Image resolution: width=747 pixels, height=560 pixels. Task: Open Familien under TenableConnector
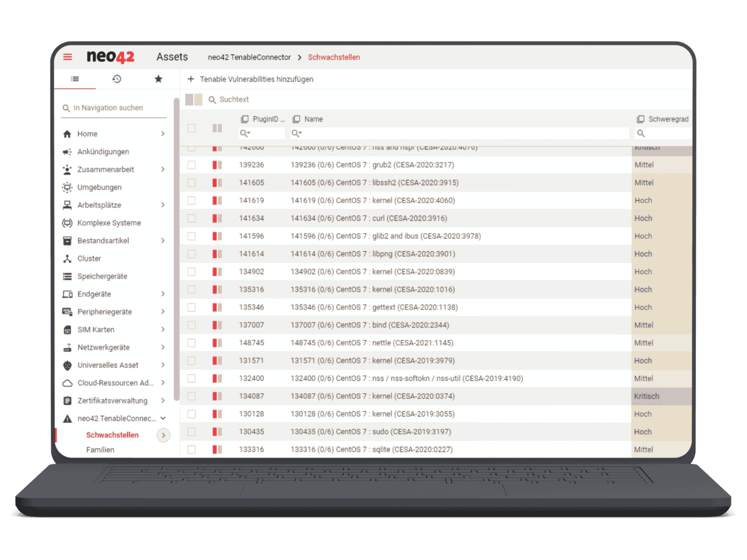click(x=100, y=450)
